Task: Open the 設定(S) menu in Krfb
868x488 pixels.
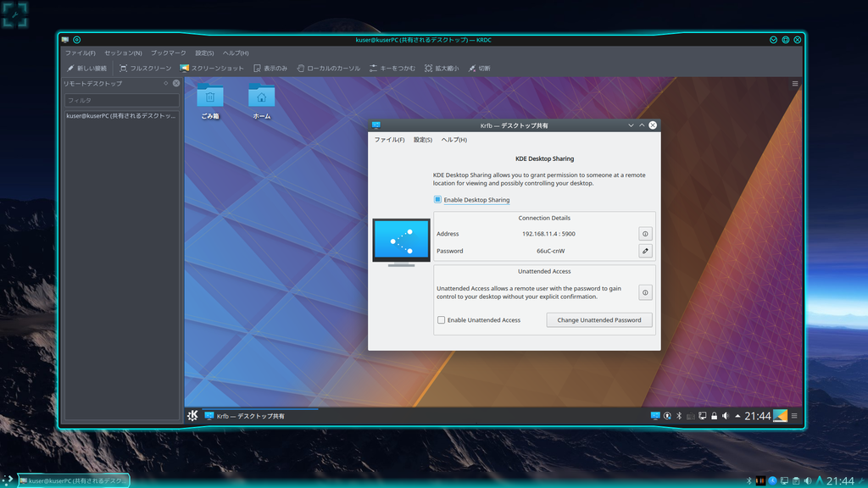Action: pos(421,139)
